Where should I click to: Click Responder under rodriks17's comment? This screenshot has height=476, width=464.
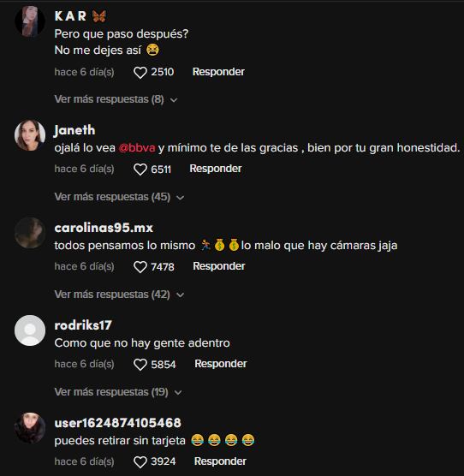point(221,364)
